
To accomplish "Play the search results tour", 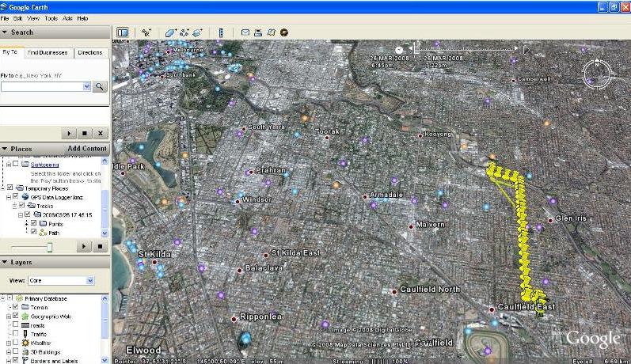I will pos(69,133).
